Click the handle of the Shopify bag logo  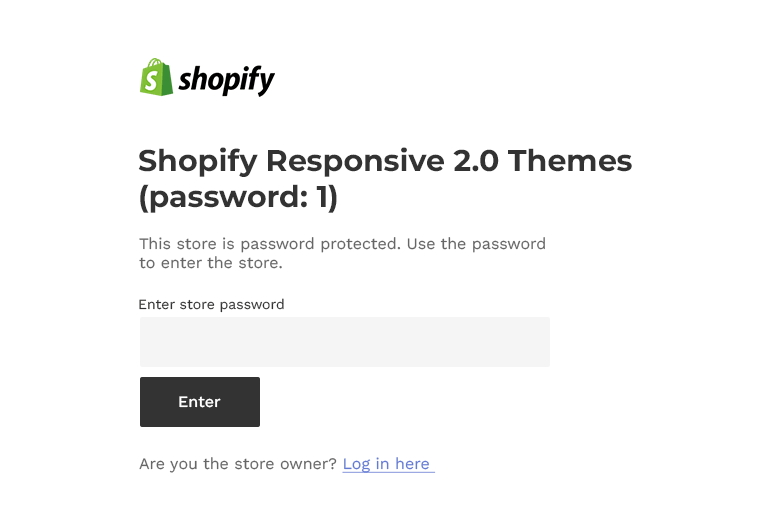click(154, 64)
